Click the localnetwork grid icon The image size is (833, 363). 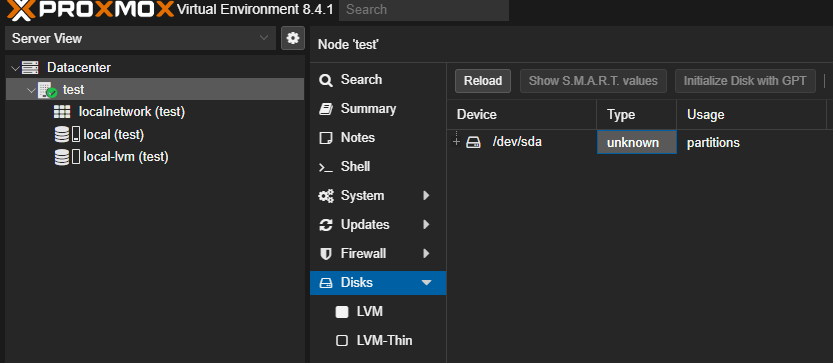click(62, 112)
